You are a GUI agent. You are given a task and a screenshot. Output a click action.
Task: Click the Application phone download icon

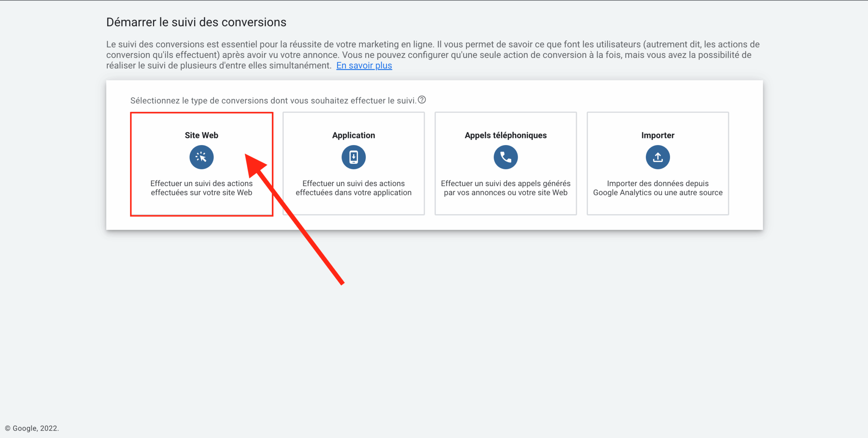tap(353, 157)
